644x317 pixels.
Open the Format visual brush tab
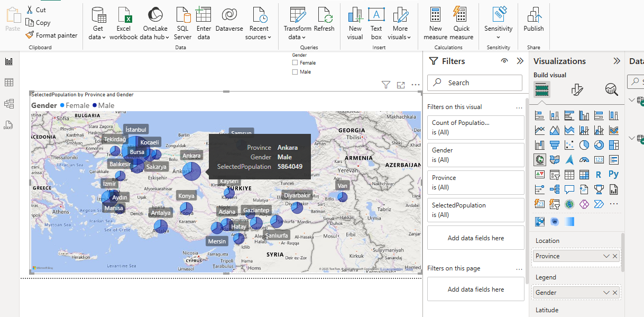point(577,89)
